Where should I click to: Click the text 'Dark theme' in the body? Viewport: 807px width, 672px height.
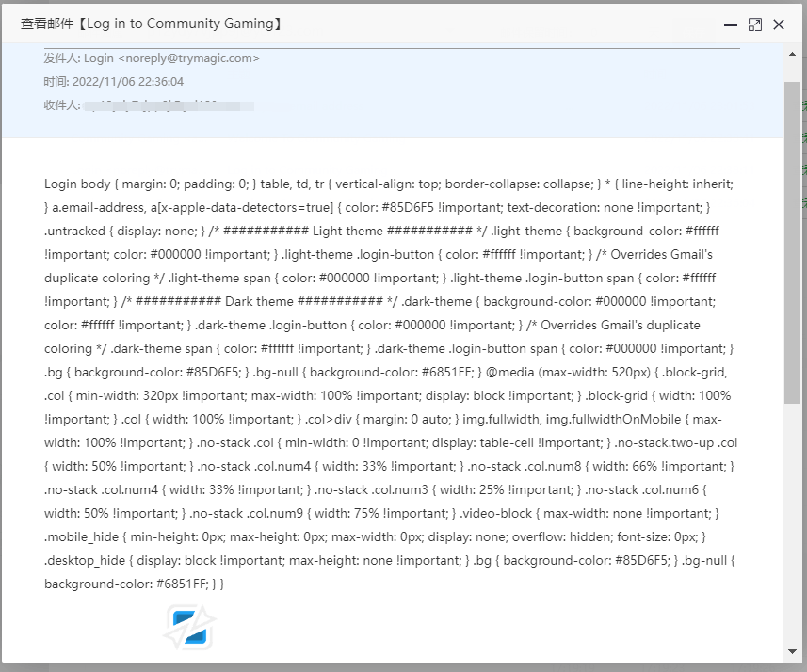click(259, 301)
